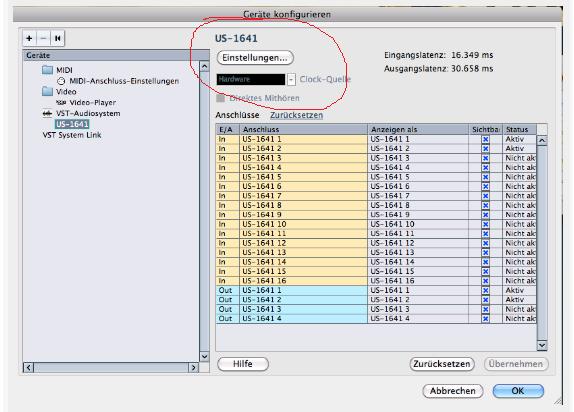Click the minus remove device icon
Screen dimensions: 574x412
44,38
